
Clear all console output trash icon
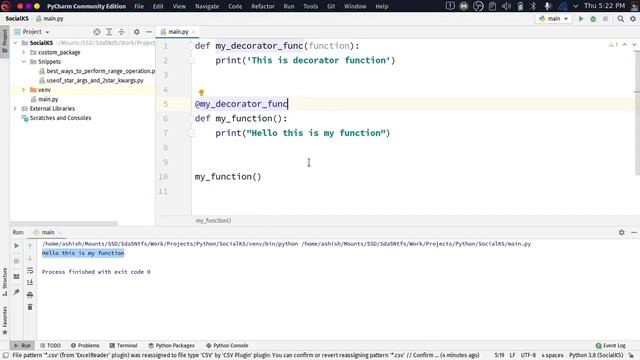pyautogui.click(x=30, y=307)
